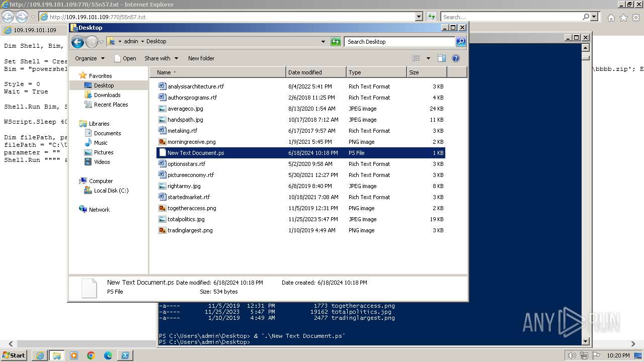Select the handspath.jpg file icon

click(x=162, y=120)
